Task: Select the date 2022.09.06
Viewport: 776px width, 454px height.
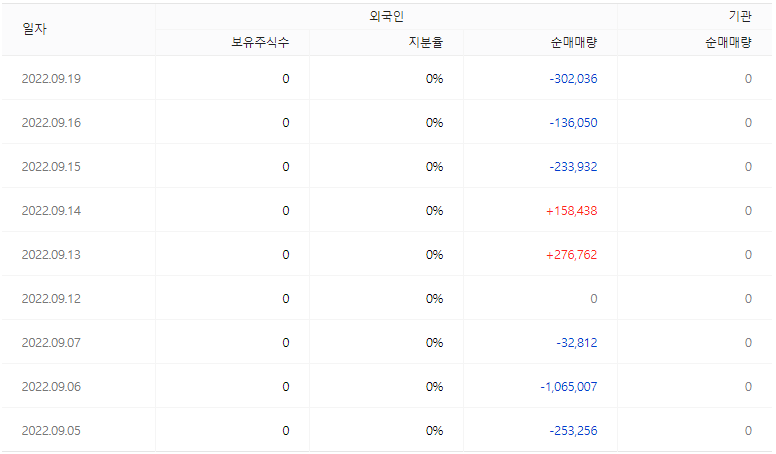Action: click(x=51, y=387)
